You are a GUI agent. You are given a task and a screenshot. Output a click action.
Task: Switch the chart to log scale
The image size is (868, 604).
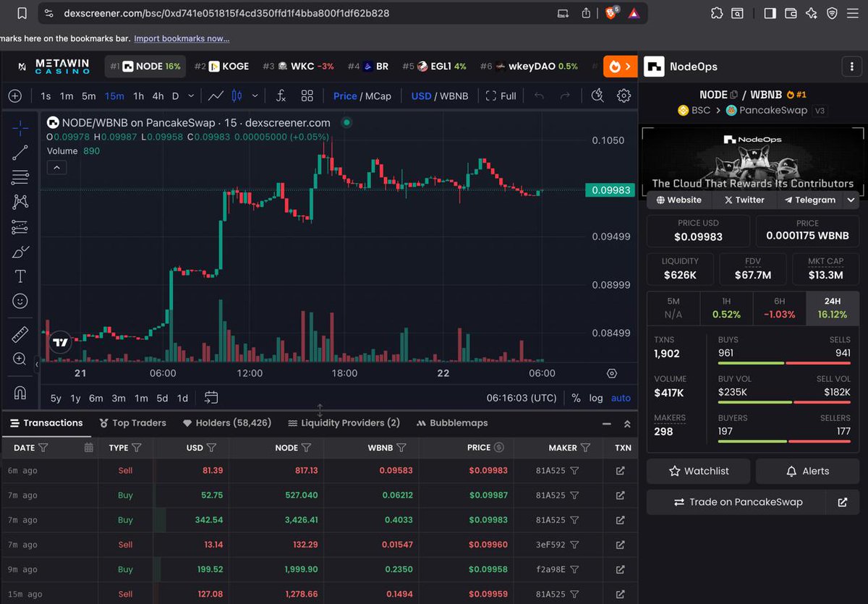[x=595, y=397]
